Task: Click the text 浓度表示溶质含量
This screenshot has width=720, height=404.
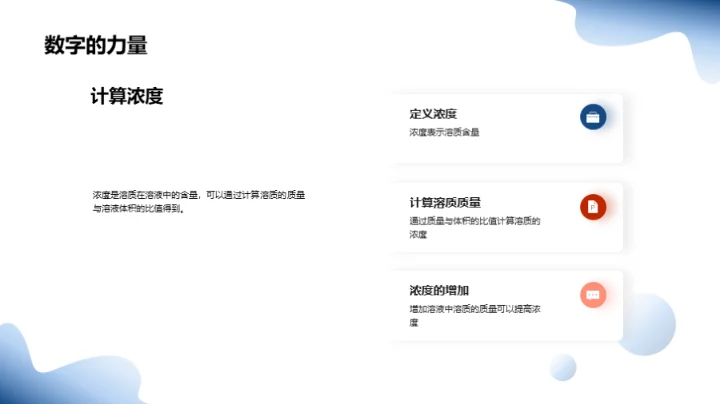Action: [x=444, y=132]
